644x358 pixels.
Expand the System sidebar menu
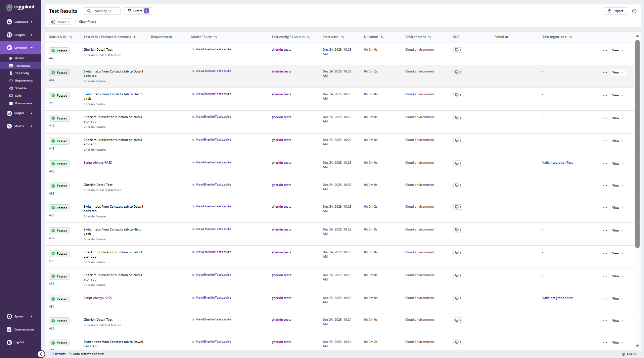31,316
